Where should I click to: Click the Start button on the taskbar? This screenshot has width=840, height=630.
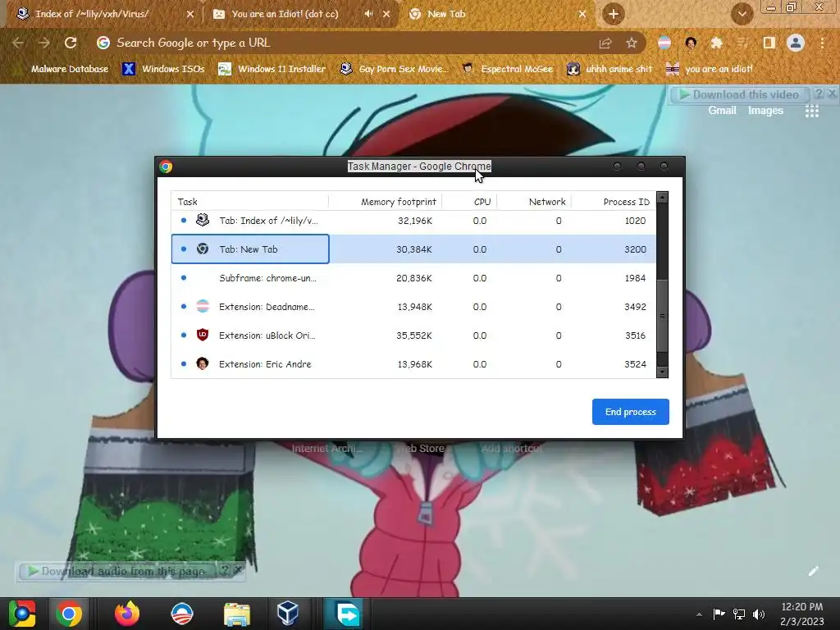point(21,614)
